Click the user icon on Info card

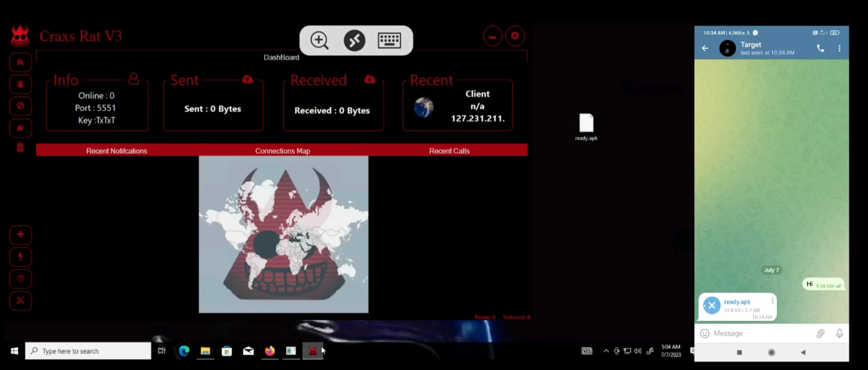pos(134,78)
